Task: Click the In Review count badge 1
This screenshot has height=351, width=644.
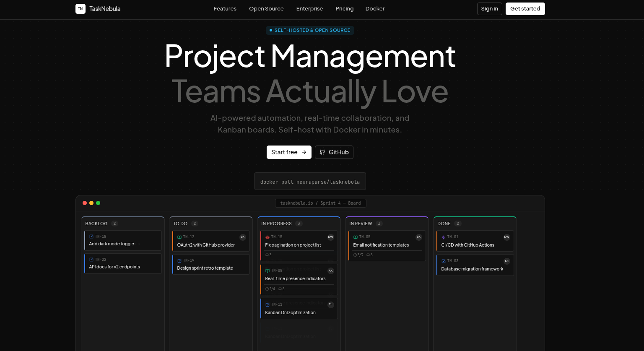Action: pyautogui.click(x=379, y=224)
